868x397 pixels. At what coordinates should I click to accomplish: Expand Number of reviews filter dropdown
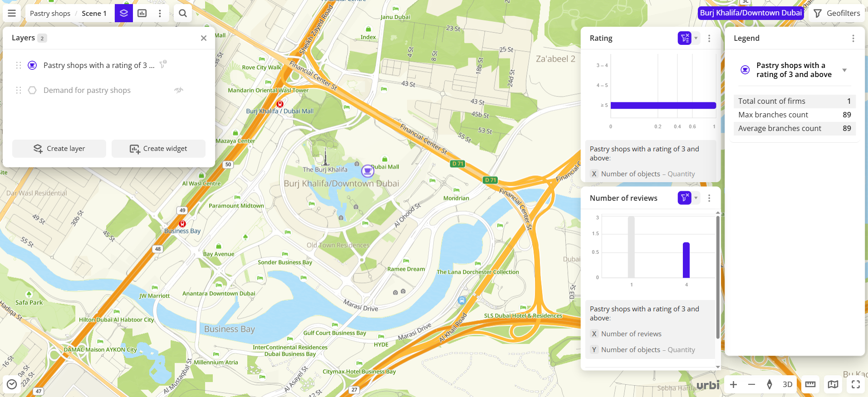[x=696, y=198]
